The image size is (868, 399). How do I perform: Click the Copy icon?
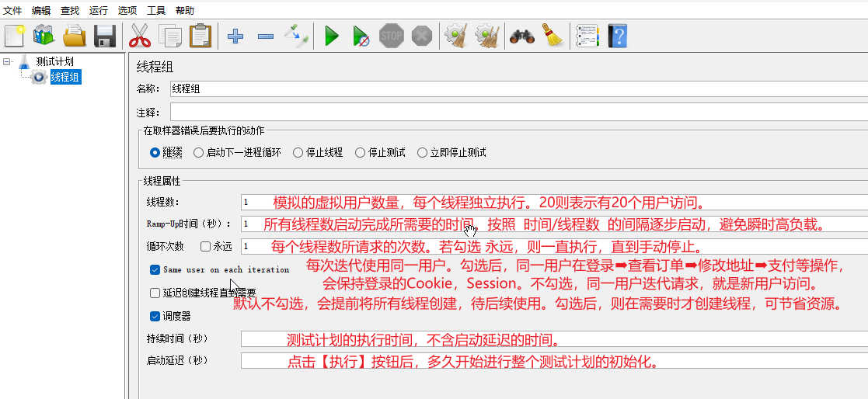170,36
